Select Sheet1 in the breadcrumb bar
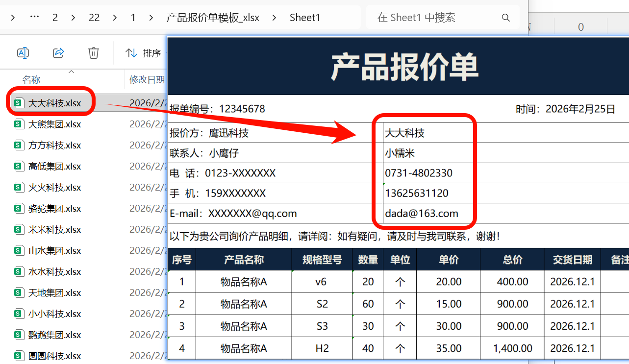Image resolution: width=629 pixels, height=364 pixels. point(304,17)
